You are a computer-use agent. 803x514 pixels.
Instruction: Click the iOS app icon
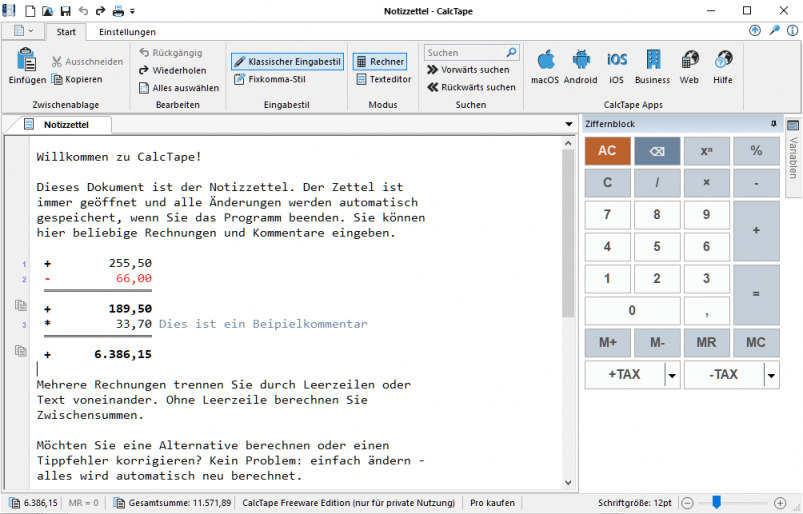coord(617,61)
